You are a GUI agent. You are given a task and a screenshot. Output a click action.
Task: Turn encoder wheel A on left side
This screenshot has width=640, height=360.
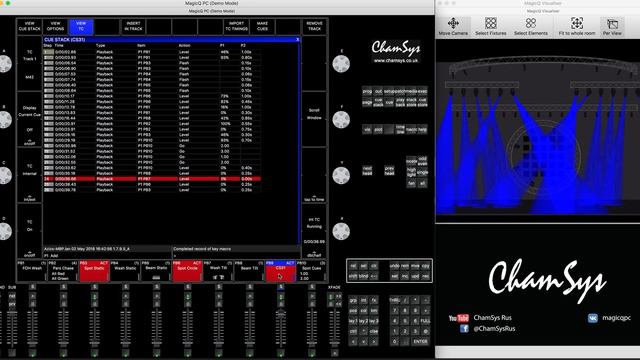pyautogui.click(x=5, y=64)
